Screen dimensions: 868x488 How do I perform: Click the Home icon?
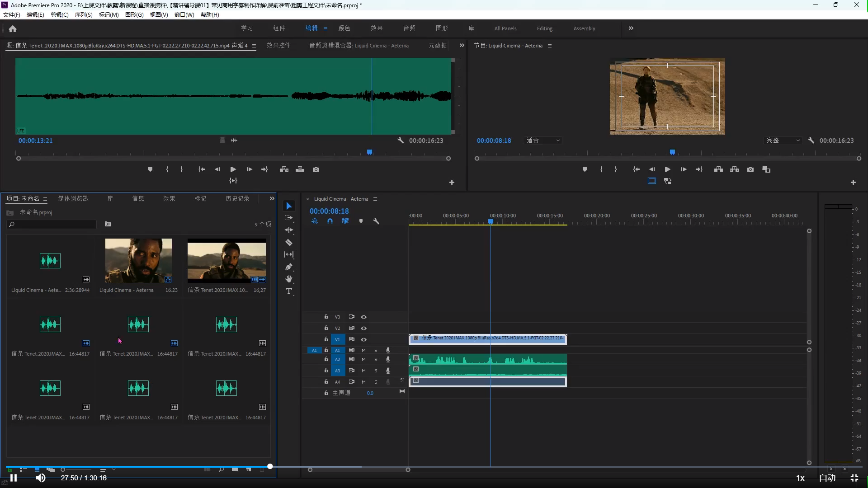pos(13,28)
